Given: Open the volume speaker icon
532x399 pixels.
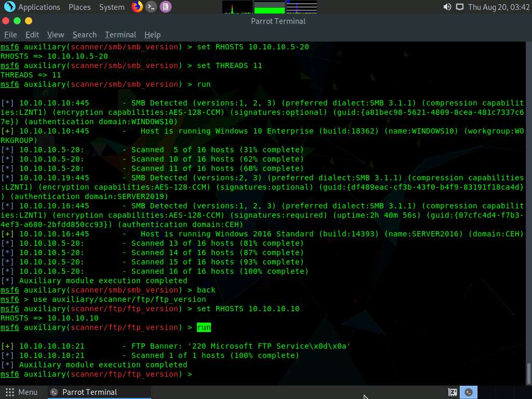Looking at the screenshot, I should (x=447, y=7).
